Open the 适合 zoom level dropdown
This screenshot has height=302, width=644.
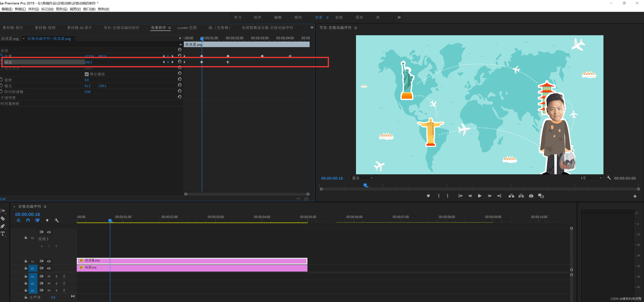(x=362, y=178)
